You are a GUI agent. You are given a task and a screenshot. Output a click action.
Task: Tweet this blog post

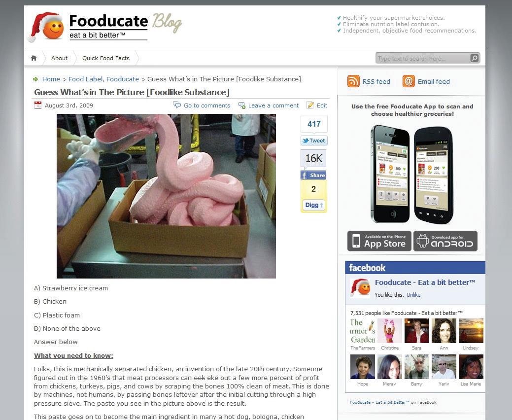pyautogui.click(x=314, y=141)
